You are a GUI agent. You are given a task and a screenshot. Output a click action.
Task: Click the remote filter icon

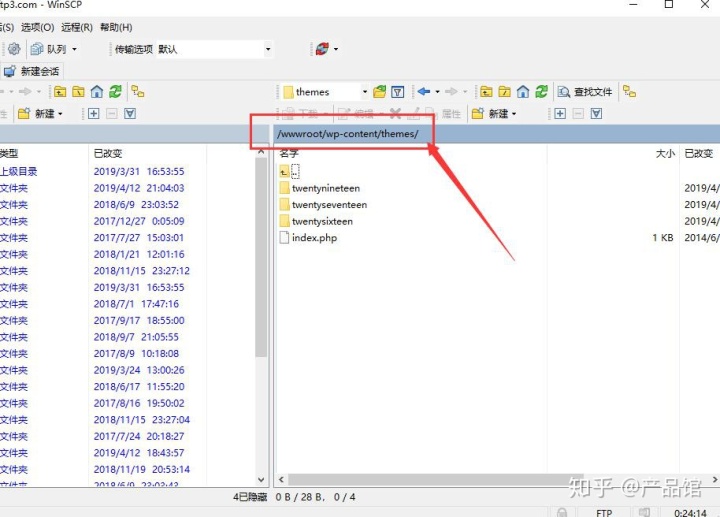click(398, 92)
